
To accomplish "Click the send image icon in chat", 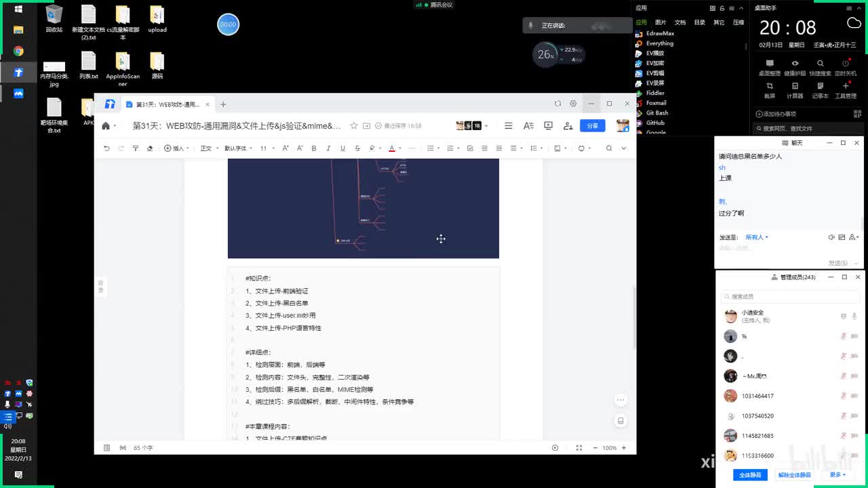I will pos(842,237).
